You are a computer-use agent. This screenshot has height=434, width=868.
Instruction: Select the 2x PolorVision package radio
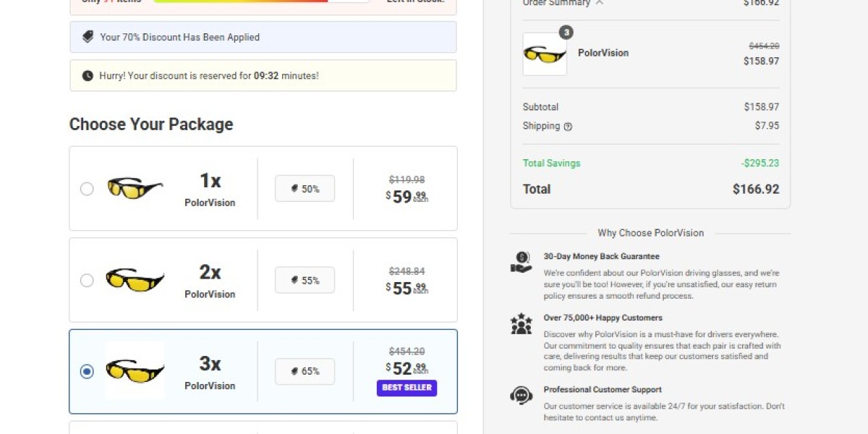coord(87,280)
